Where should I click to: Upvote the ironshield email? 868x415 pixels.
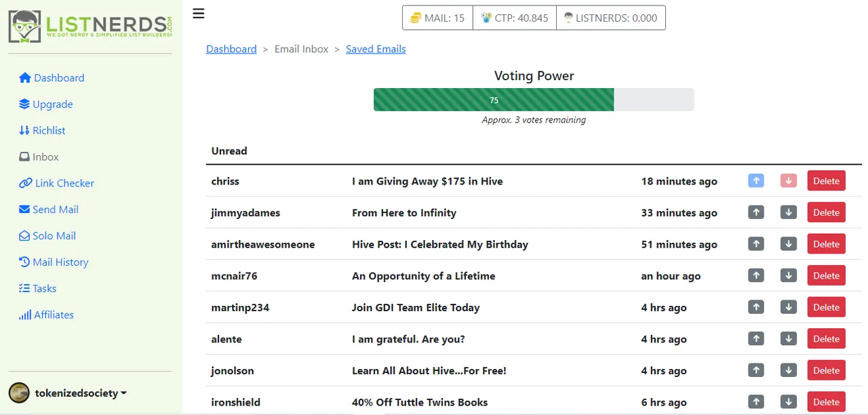point(756,401)
